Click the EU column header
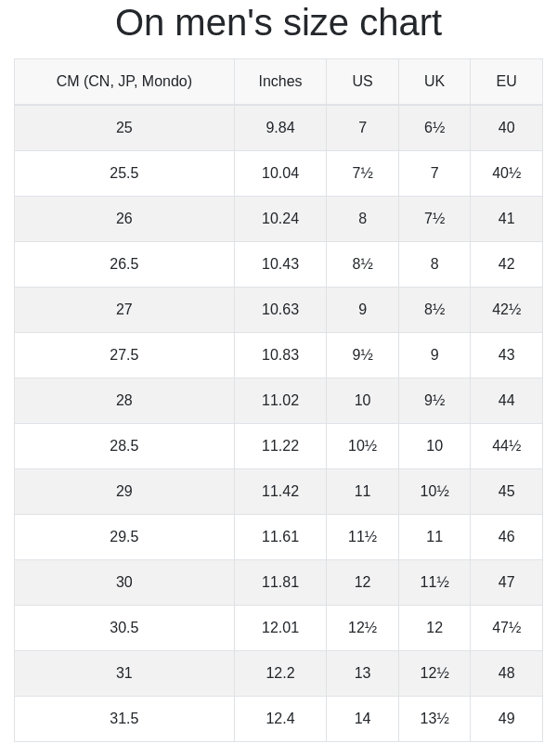 [506, 82]
